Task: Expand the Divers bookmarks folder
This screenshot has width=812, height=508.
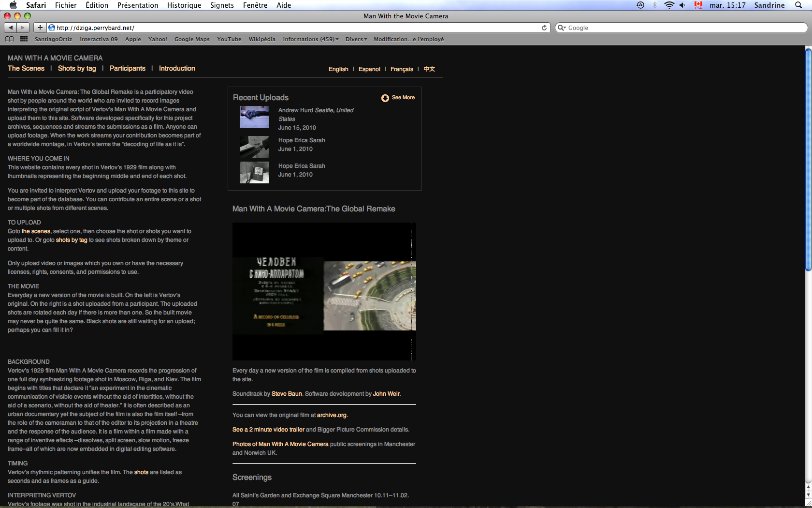Action: click(356, 39)
